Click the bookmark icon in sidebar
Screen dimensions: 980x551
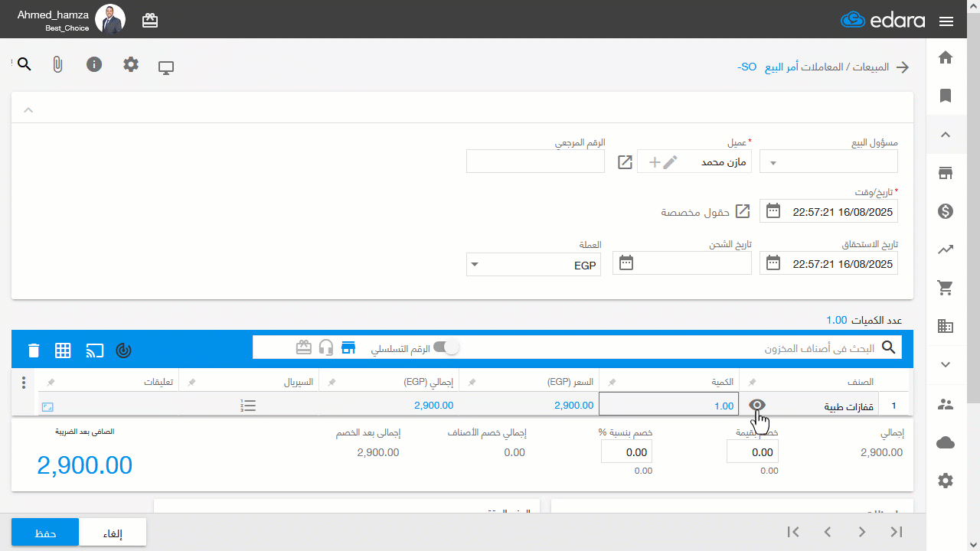coord(946,96)
